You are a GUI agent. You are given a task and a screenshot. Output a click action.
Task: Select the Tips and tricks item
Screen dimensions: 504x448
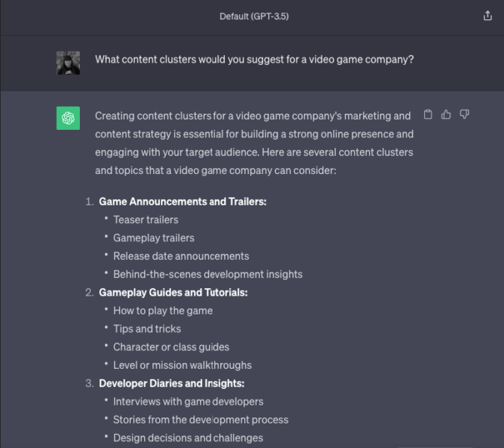click(x=147, y=329)
